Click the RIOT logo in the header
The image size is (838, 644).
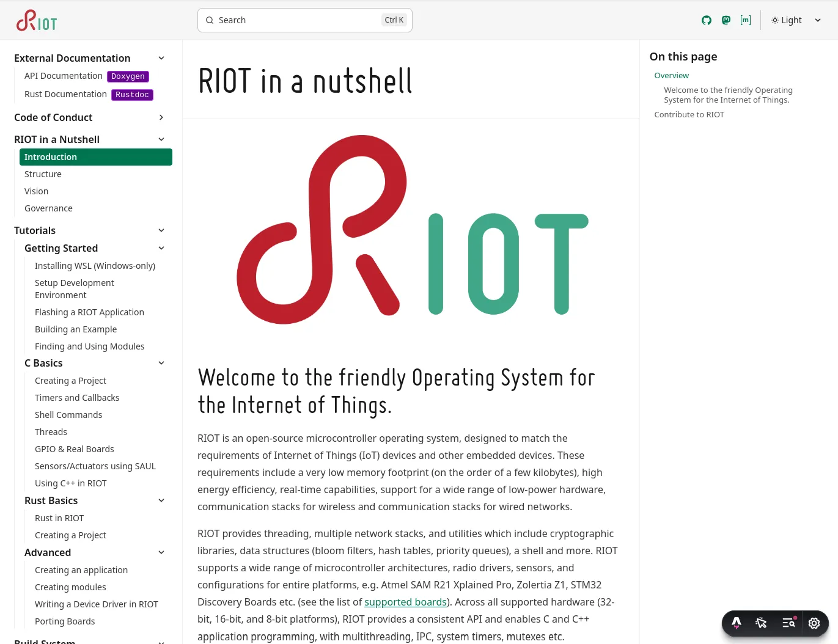pos(37,20)
